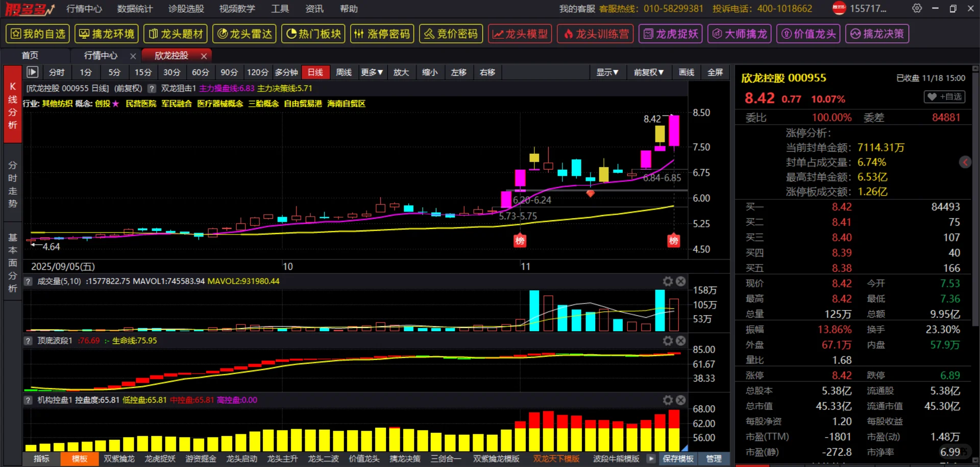Open 龙头模型 model

pos(520,34)
